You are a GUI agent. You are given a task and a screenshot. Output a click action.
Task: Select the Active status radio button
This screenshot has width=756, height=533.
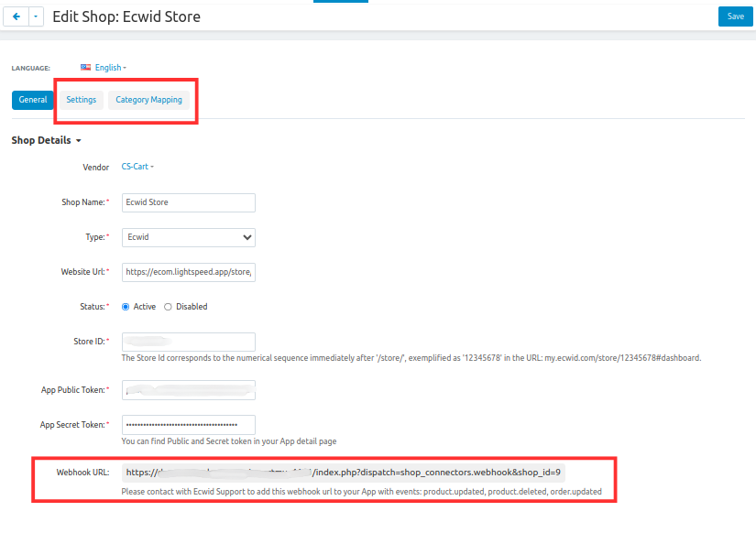coord(126,307)
